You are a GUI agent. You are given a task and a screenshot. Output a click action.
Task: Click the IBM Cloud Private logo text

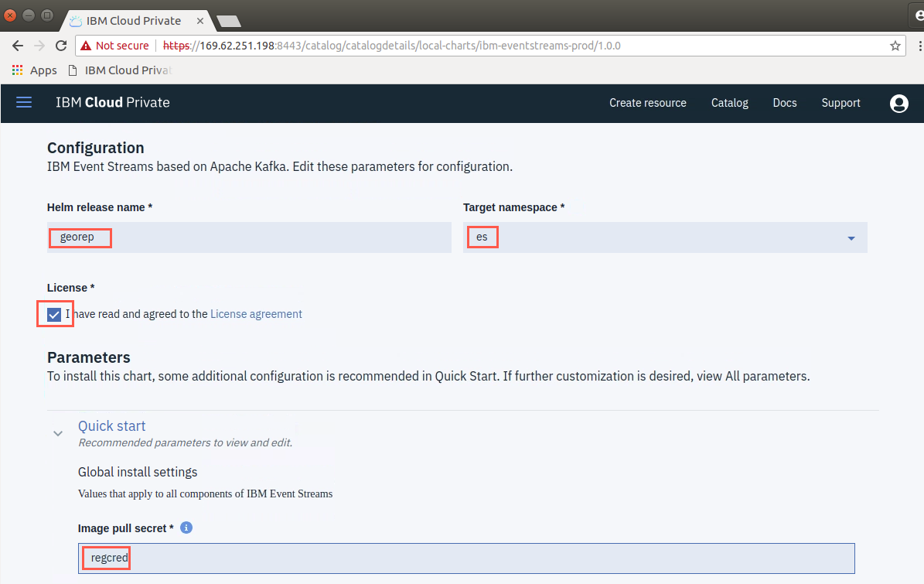tap(113, 103)
